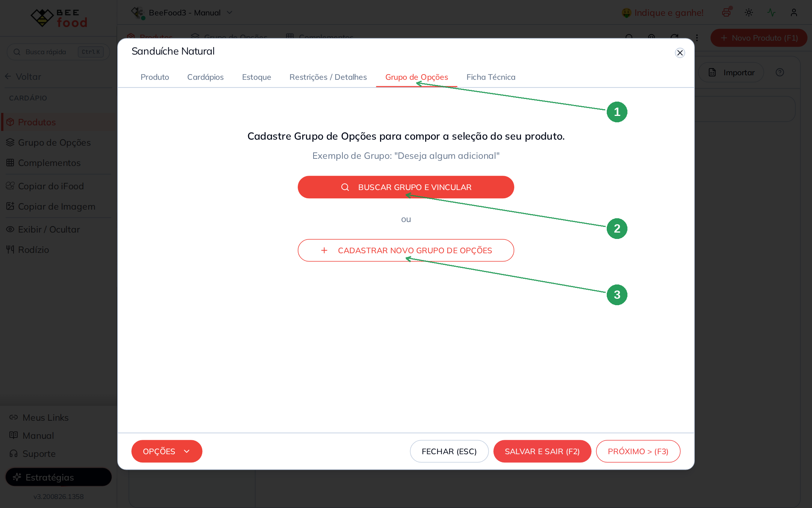Select the Restrições / Detalhes tab
812x508 pixels.
point(328,77)
